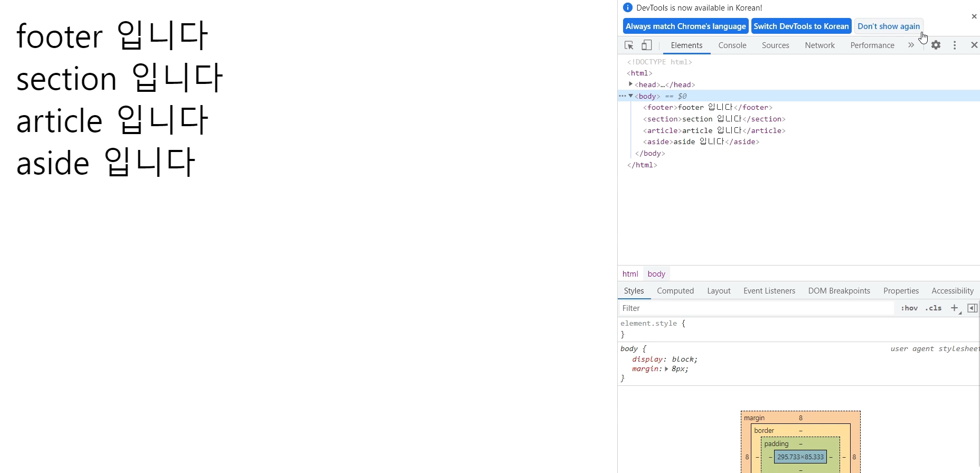The width and height of the screenshot is (980, 473).
Task: Open the Event Listeners subtab
Action: (769, 291)
